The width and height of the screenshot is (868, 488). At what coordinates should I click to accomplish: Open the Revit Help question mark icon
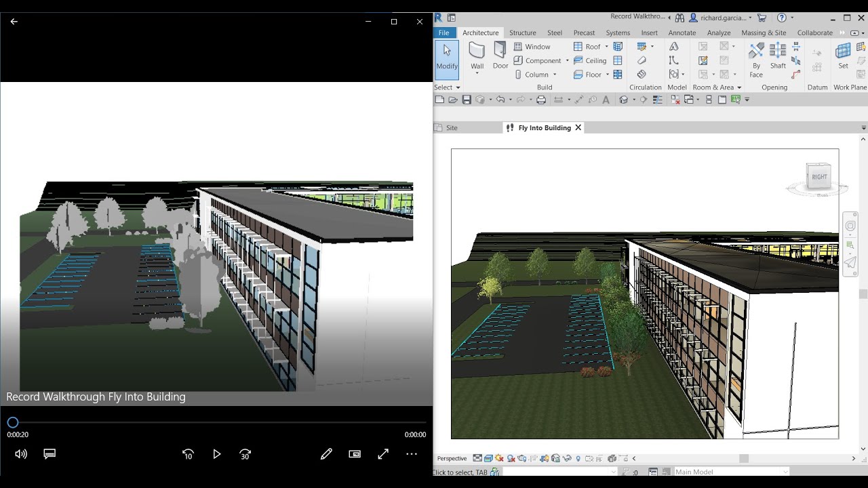click(x=782, y=18)
